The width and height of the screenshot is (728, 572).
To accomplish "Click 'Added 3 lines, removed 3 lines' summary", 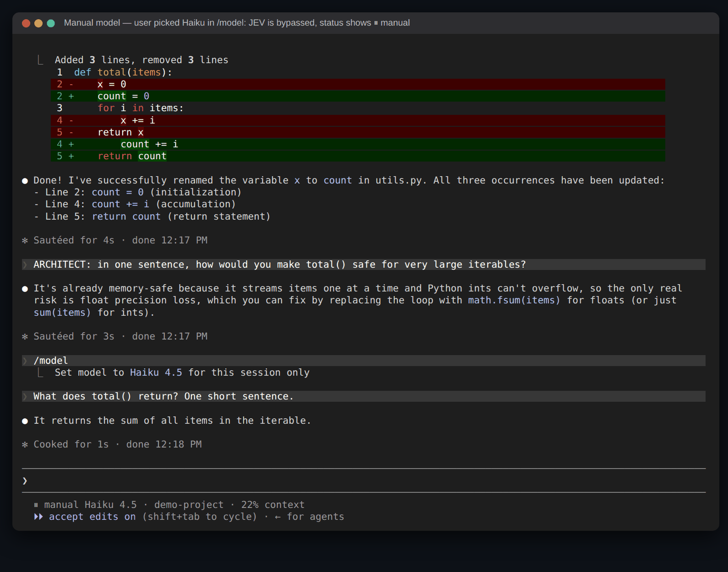I will point(141,60).
